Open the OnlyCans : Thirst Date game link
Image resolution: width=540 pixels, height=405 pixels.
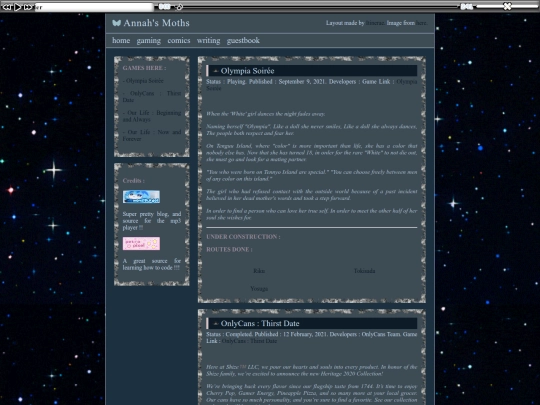[x=249, y=341]
